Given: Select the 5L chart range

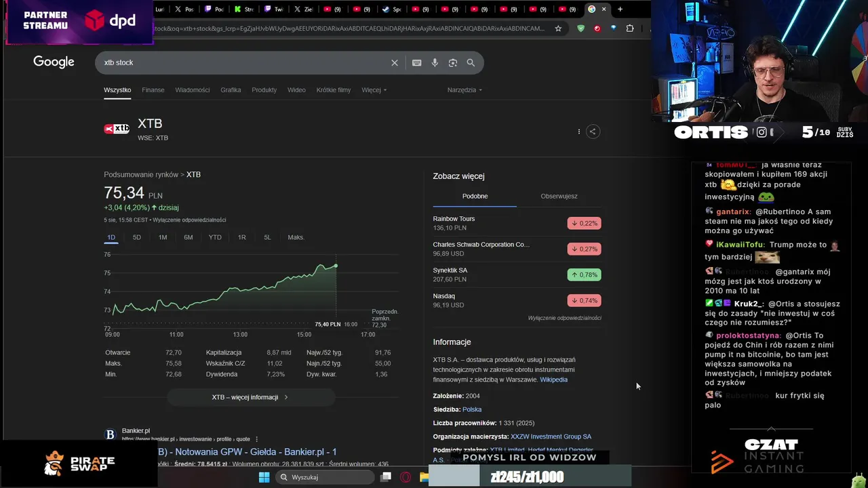Looking at the screenshot, I should 267,237.
